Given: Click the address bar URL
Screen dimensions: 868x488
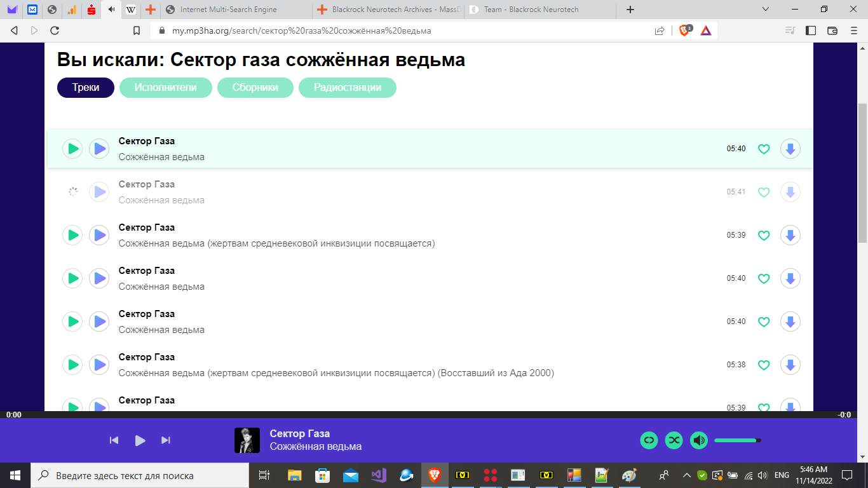Looking at the screenshot, I should (x=302, y=30).
